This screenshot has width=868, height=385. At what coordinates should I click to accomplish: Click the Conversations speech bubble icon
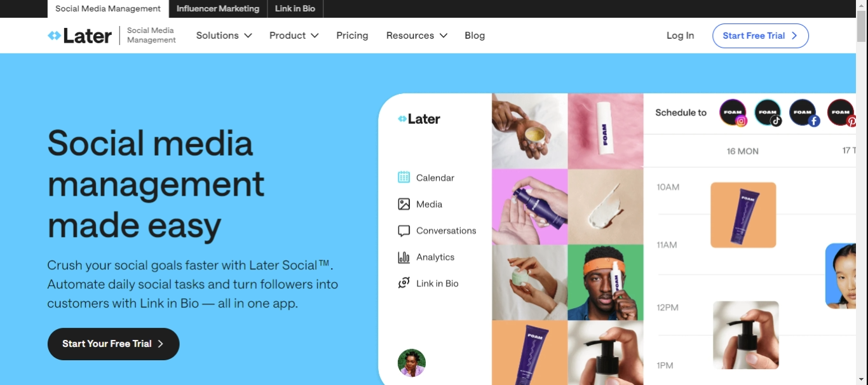click(403, 231)
